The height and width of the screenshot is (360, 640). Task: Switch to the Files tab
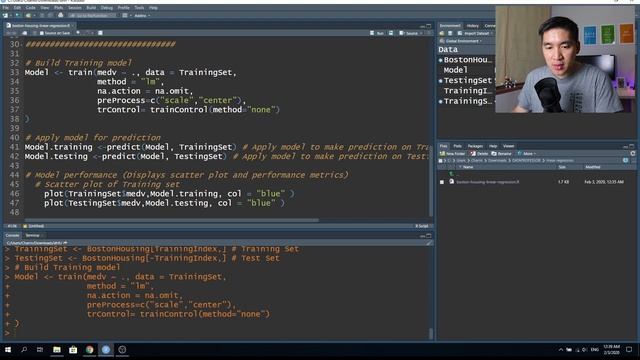point(443,146)
